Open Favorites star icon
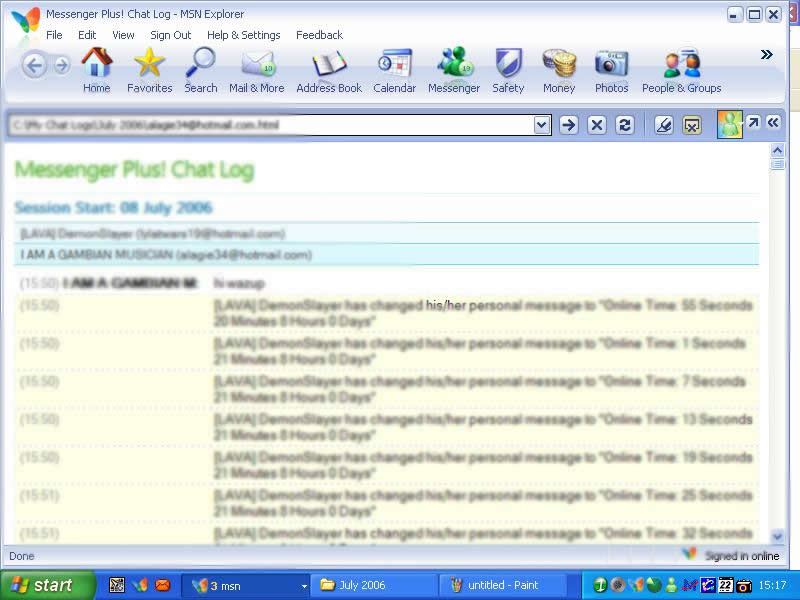The height and width of the screenshot is (600, 800). click(149, 69)
